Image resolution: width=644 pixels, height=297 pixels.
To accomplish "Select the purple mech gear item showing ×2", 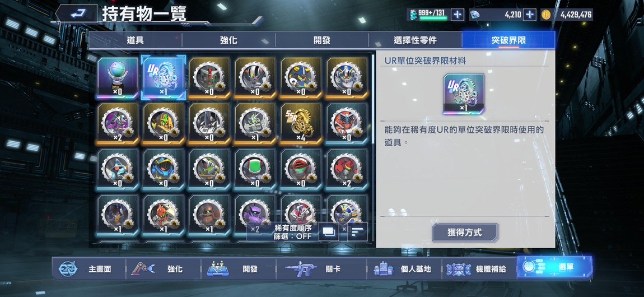I will (x=118, y=123).
